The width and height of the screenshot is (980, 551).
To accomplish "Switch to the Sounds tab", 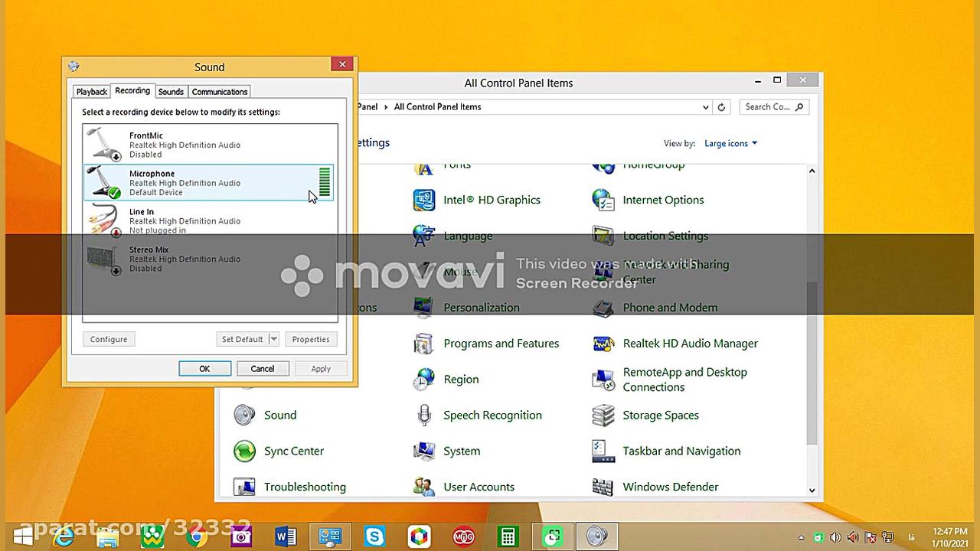I will tap(171, 92).
